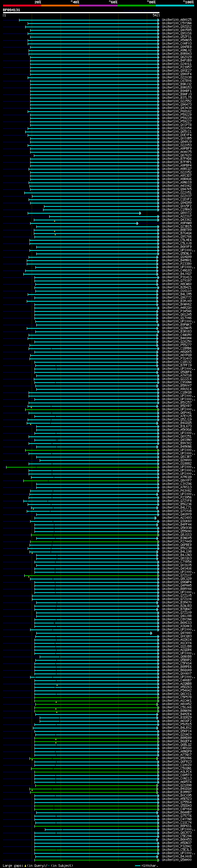The width and height of the screenshot is (197, 868).
Task: Open hit UniRef100_B8P6S1
Action: point(177,826)
